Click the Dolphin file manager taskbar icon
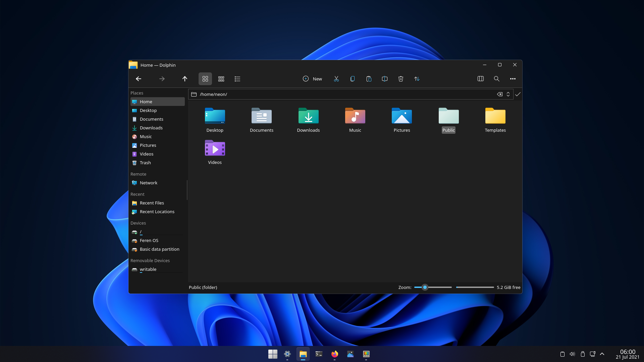The width and height of the screenshot is (644, 362). pyautogui.click(x=303, y=354)
